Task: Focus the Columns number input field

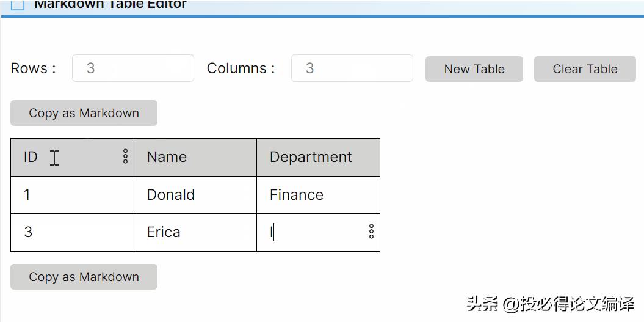Action: 352,68
